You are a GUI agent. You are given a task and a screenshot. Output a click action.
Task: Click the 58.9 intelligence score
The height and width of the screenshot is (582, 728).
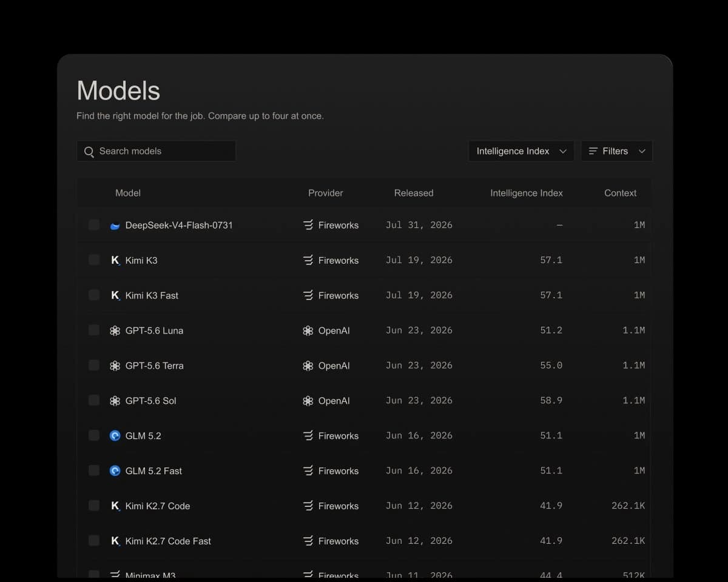pyautogui.click(x=551, y=401)
